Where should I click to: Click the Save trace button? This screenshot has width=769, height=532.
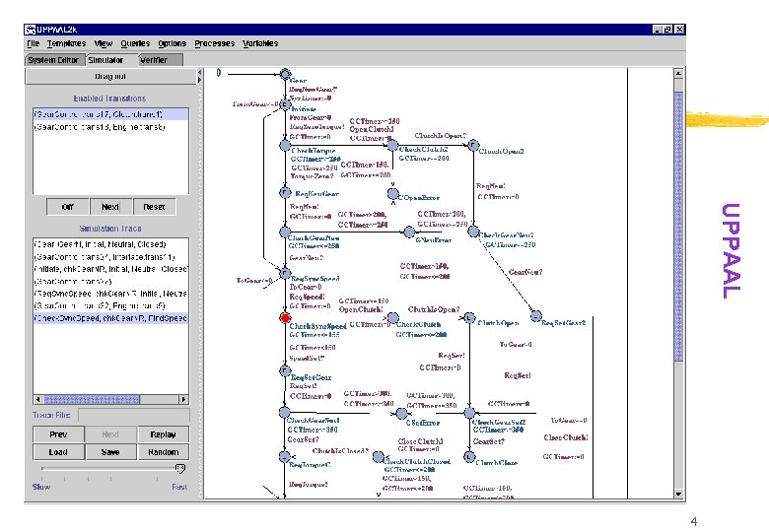click(x=110, y=451)
